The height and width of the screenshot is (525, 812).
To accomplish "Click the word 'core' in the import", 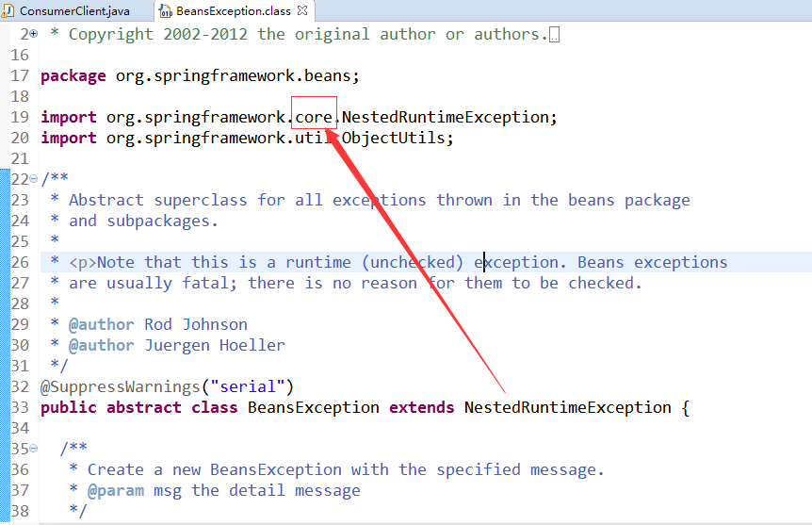I will pos(314,118).
